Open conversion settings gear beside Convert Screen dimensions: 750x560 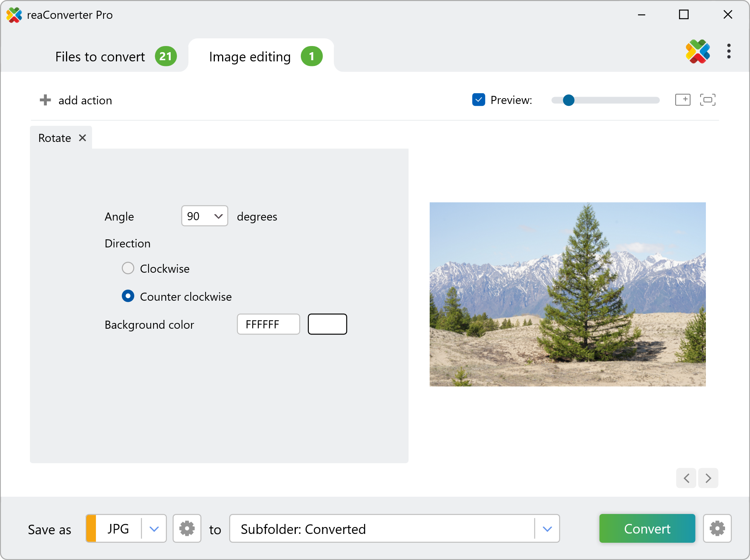click(x=717, y=529)
